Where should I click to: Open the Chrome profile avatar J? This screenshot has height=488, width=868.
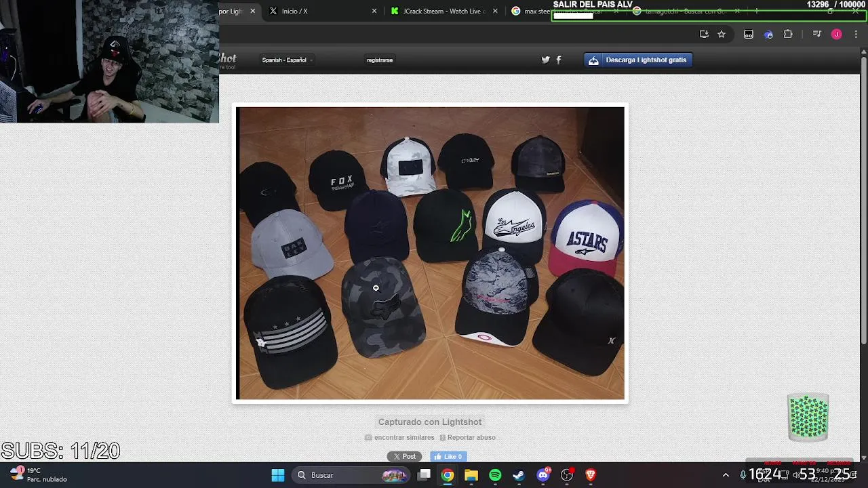pos(837,34)
